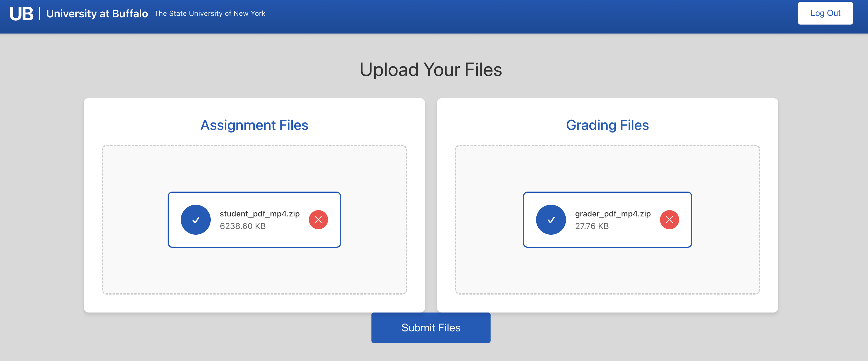The image size is (868, 361).
Task: Click the student file card border box
Action: click(x=254, y=241)
